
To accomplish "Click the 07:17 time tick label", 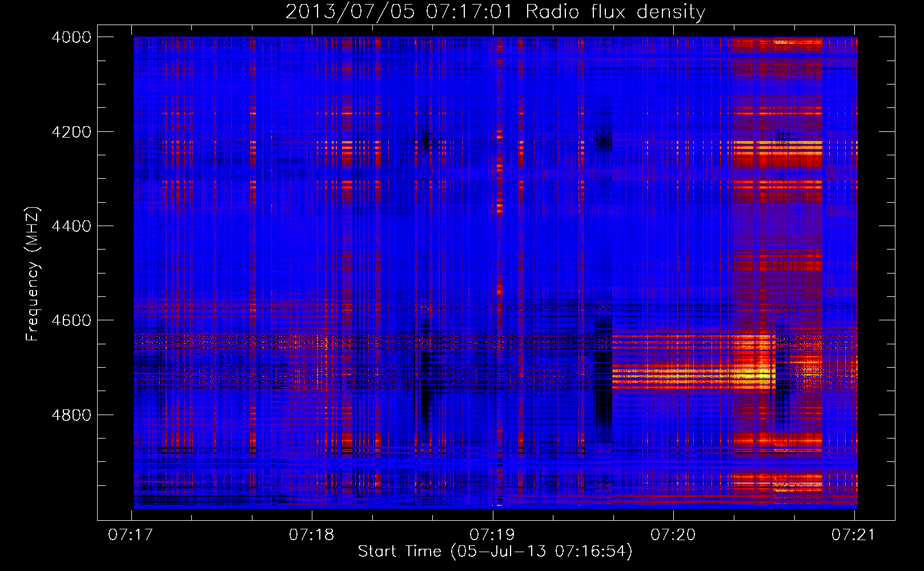I will (131, 535).
